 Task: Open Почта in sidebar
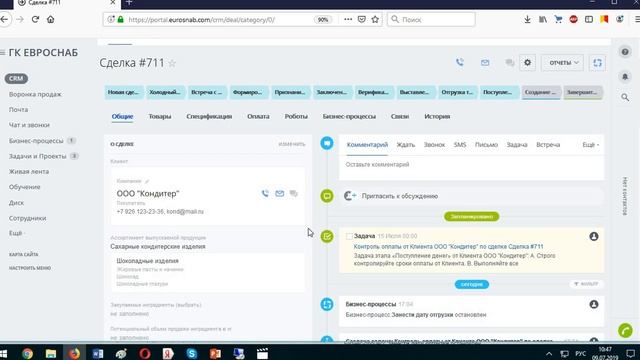(18, 110)
